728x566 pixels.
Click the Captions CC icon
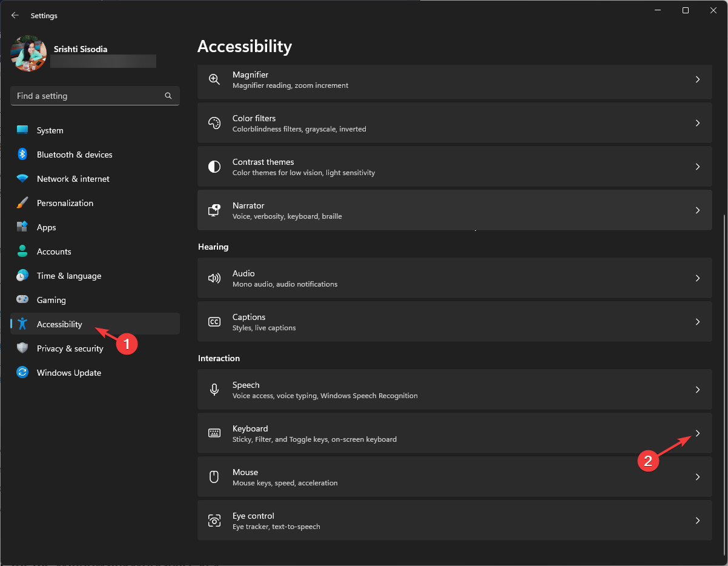[x=214, y=322]
